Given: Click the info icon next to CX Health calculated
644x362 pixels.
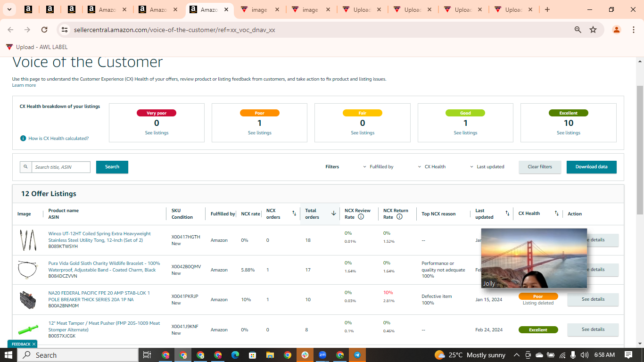Looking at the screenshot, I should click(x=23, y=138).
